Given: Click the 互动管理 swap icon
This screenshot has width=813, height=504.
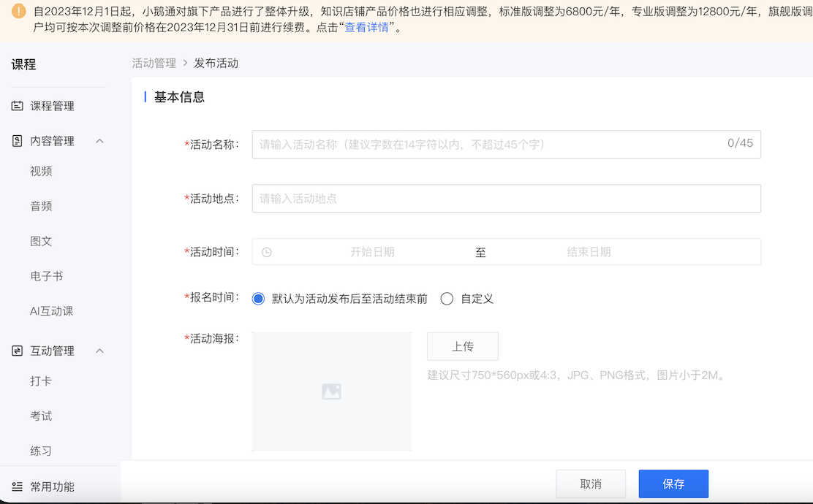Looking at the screenshot, I should tap(17, 351).
